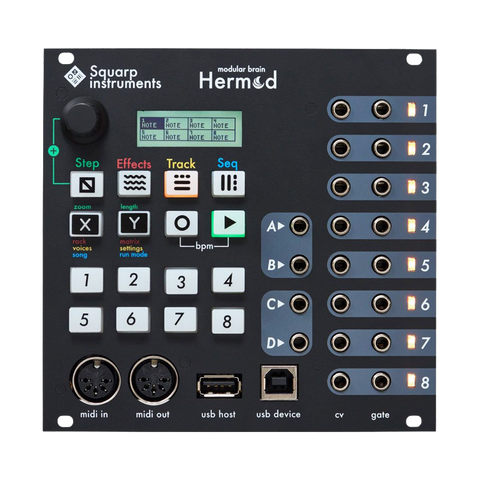Click the LED indicator of output 4
480x480 pixels.
(412, 226)
